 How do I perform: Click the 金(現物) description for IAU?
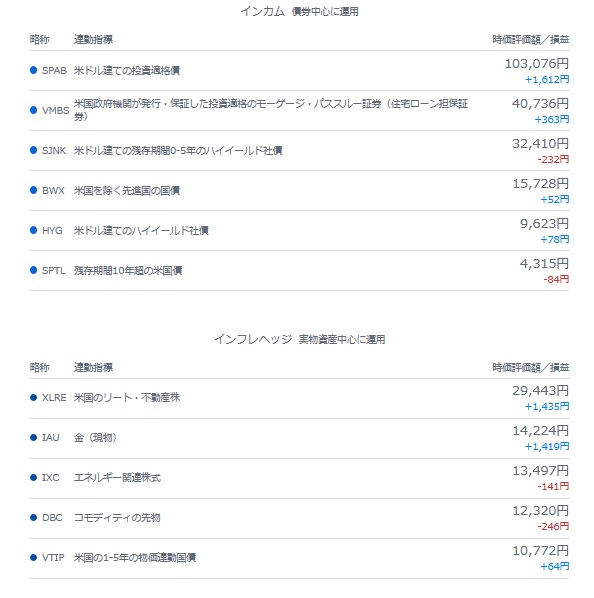pyautogui.click(x=95, y=437)
